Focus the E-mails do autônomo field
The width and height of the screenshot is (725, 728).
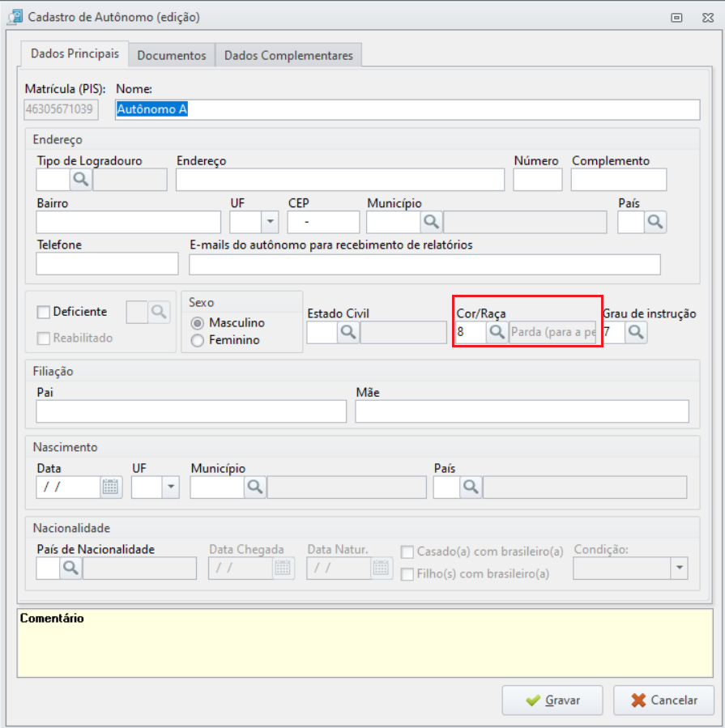424,264
